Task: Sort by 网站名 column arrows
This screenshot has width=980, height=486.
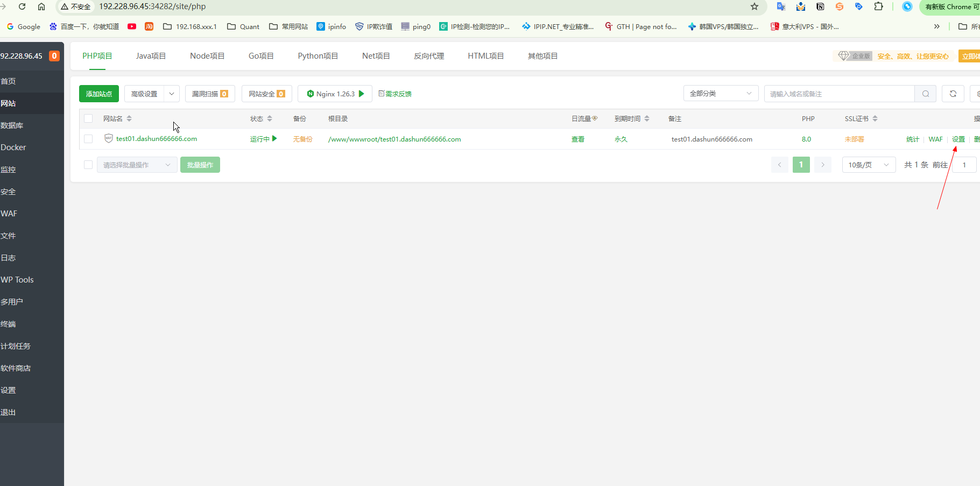Action: pos(129,118)
